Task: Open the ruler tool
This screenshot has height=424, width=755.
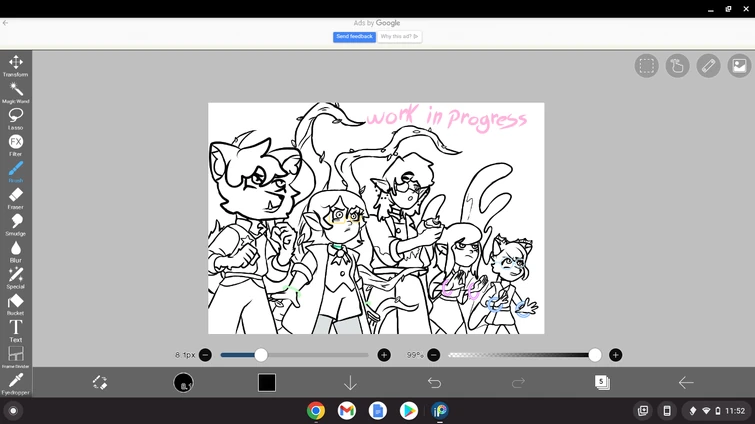Action: tap(708, 65)
